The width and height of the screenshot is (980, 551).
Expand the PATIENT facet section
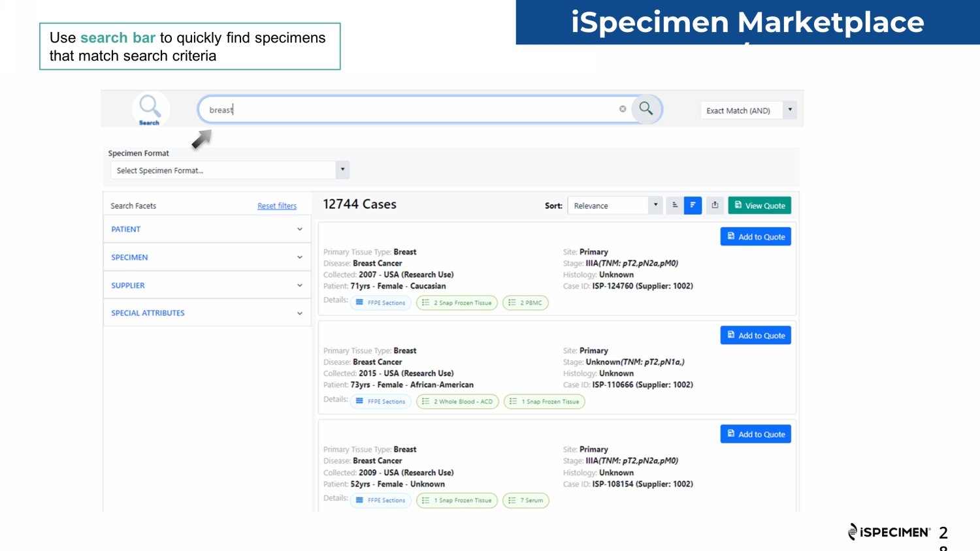[x=206, y=229]
